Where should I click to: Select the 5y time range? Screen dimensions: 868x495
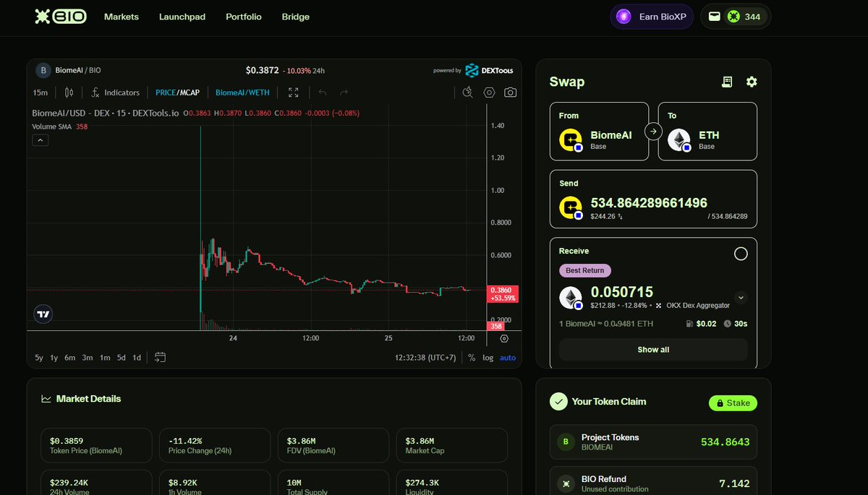[x=39, y=358]
